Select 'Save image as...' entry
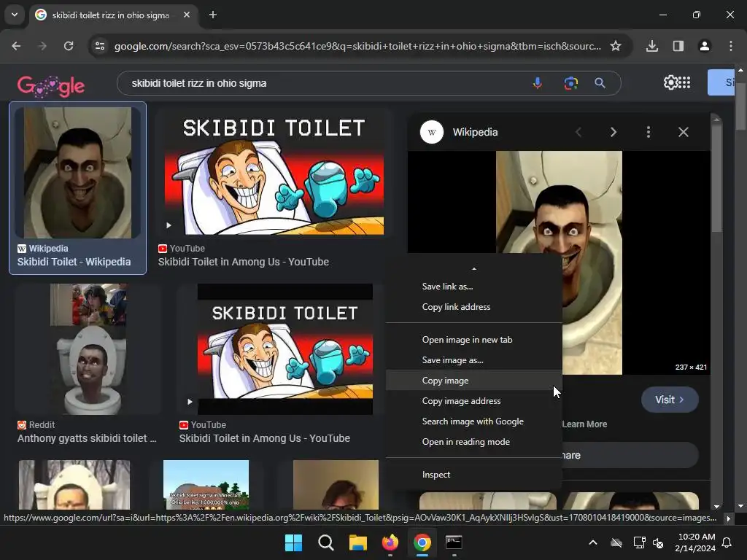 click(474, 360)
